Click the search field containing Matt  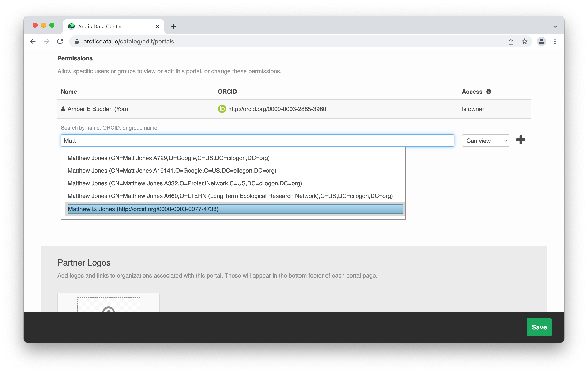(257, 141)
